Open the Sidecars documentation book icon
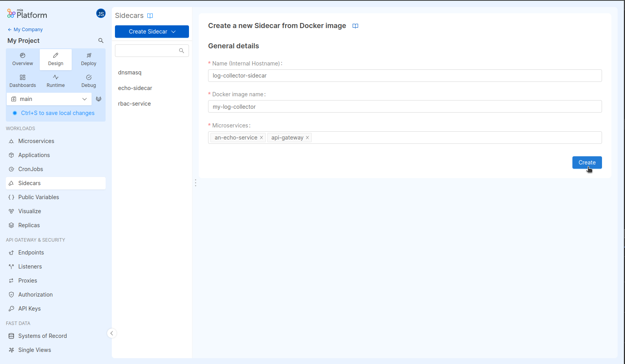 (150, 16)
